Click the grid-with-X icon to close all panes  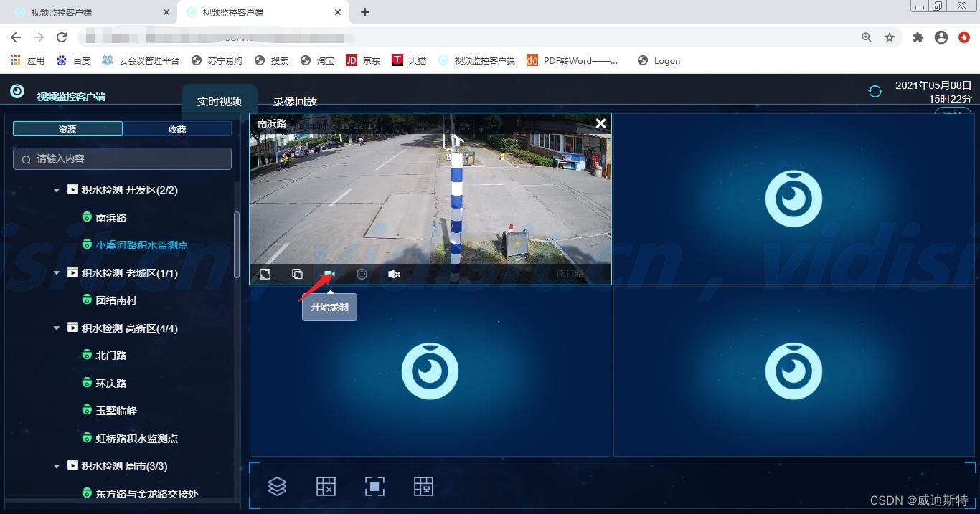click(x=326, y=486)
